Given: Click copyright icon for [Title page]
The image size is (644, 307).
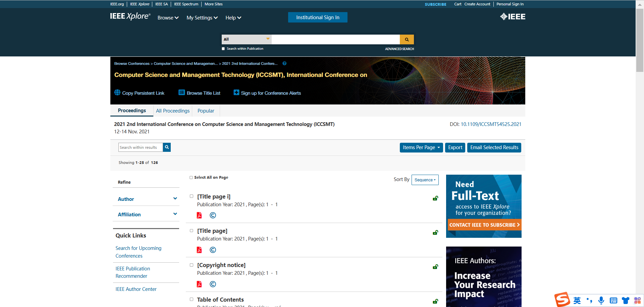Looking at the screenshot, I should 213,250.
